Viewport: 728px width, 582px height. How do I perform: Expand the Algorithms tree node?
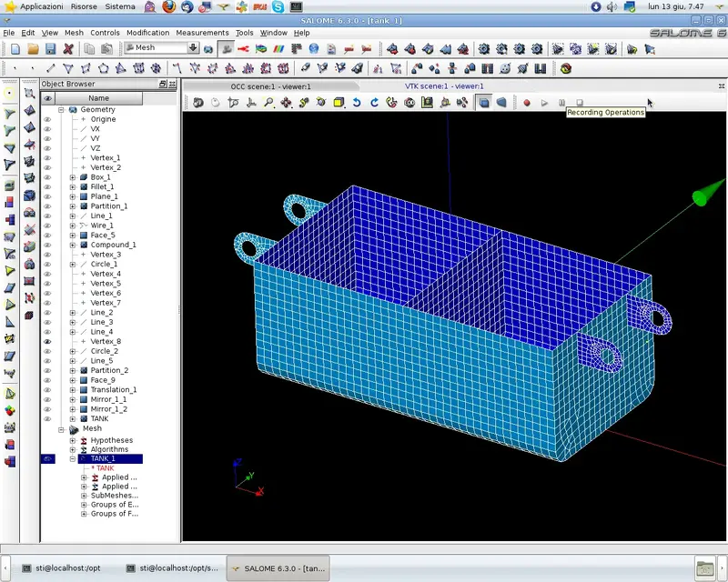click(x=73, y=449)
